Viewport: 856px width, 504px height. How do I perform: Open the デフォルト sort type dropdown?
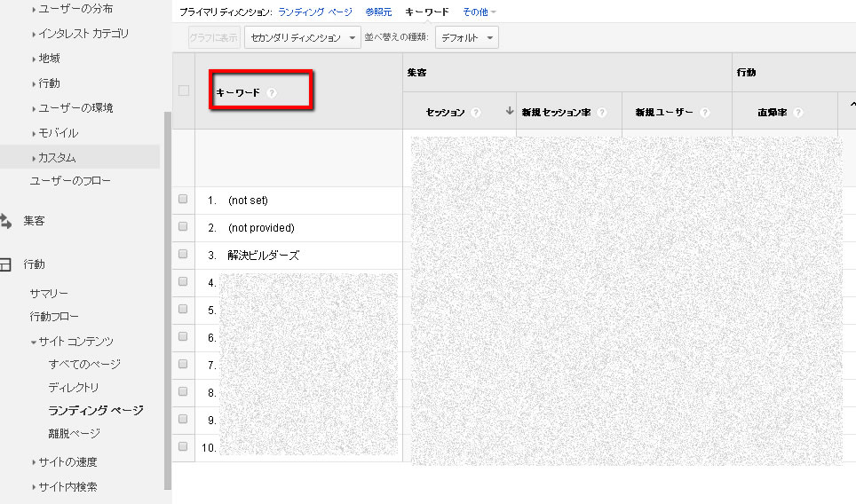(x=467, y=38)
